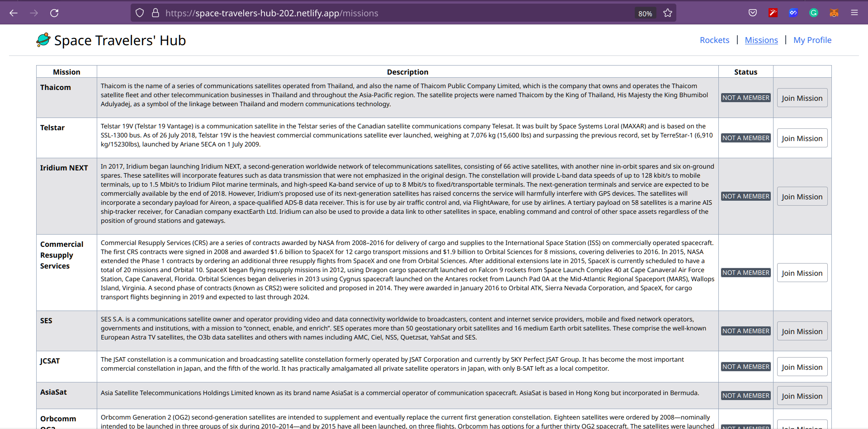This screenshot has height=429, width=868.
Task: Click the Description column header
Action: (x=407, y=72)
